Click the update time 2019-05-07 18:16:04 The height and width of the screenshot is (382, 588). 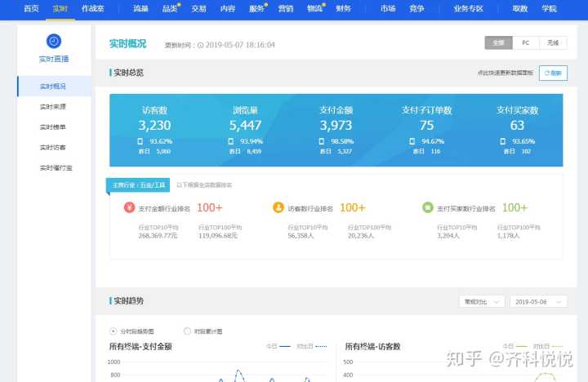(x=240, y=45)
